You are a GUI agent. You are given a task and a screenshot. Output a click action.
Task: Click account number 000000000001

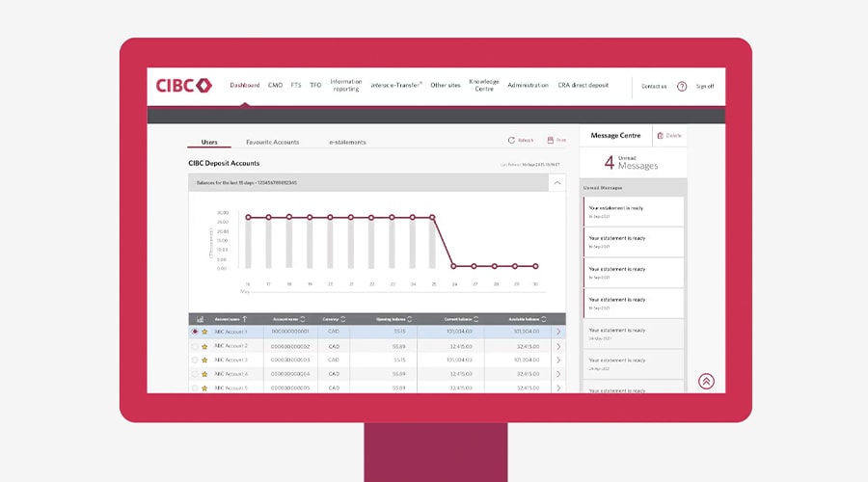coord(290,332)
